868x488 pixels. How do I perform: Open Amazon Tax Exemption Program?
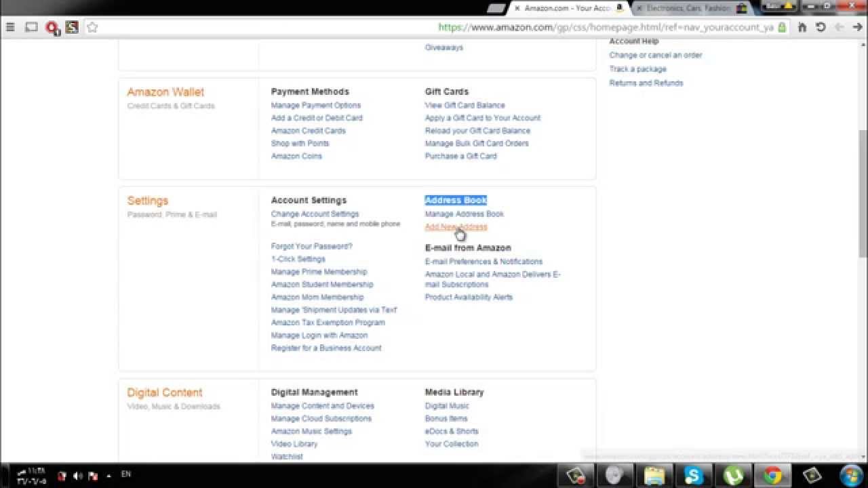click(x=328, y=323)
